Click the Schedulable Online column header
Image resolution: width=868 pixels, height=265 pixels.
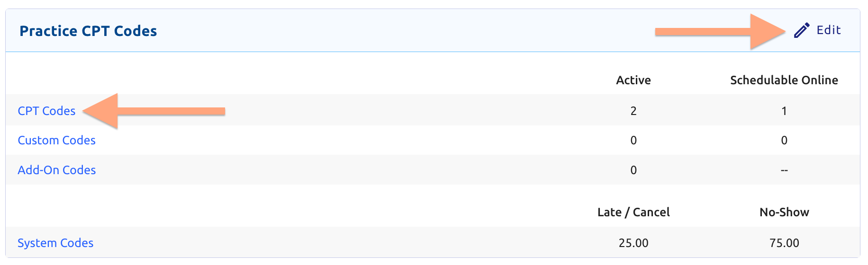(x=784, y=80)
